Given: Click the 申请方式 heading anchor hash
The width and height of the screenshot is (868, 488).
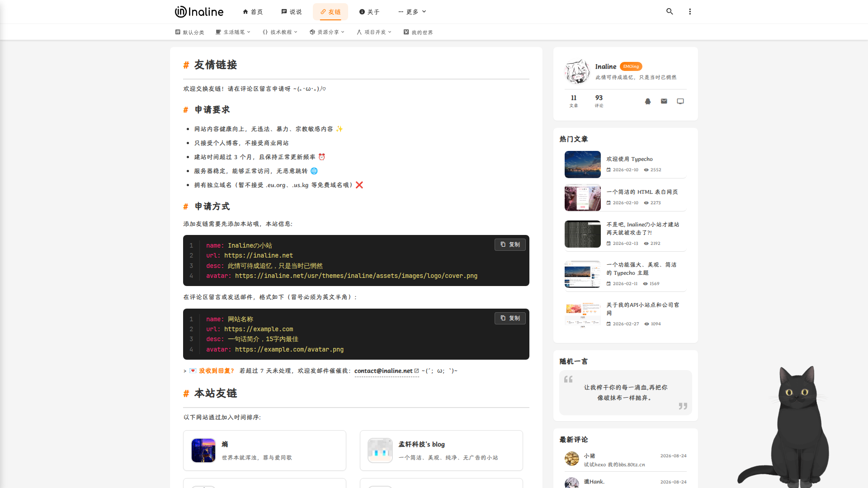Looking at the screenshot, I should (185, 206).
